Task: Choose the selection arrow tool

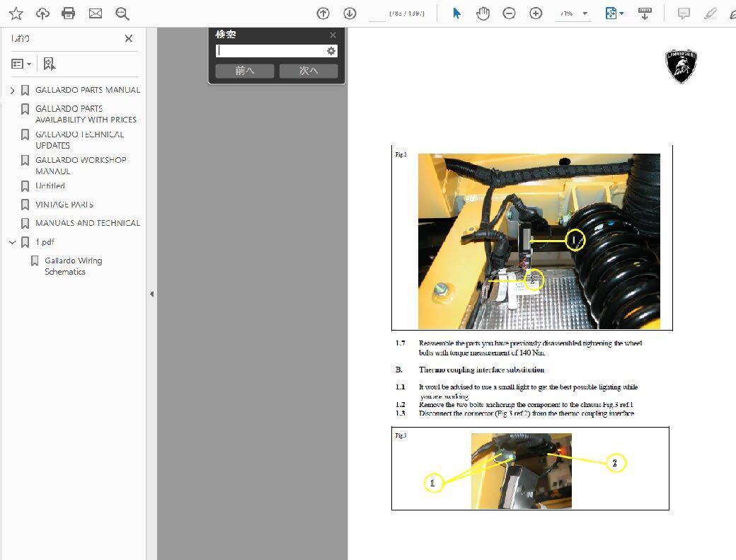Action: point(456,13)
